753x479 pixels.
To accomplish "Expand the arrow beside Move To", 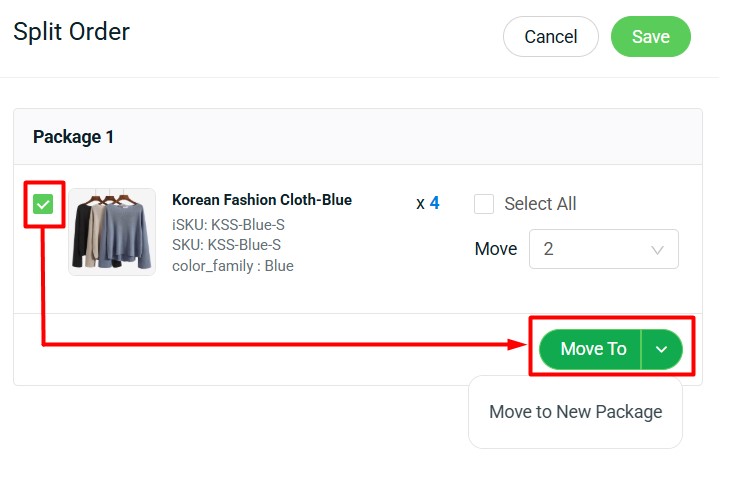I will [661, 349].
